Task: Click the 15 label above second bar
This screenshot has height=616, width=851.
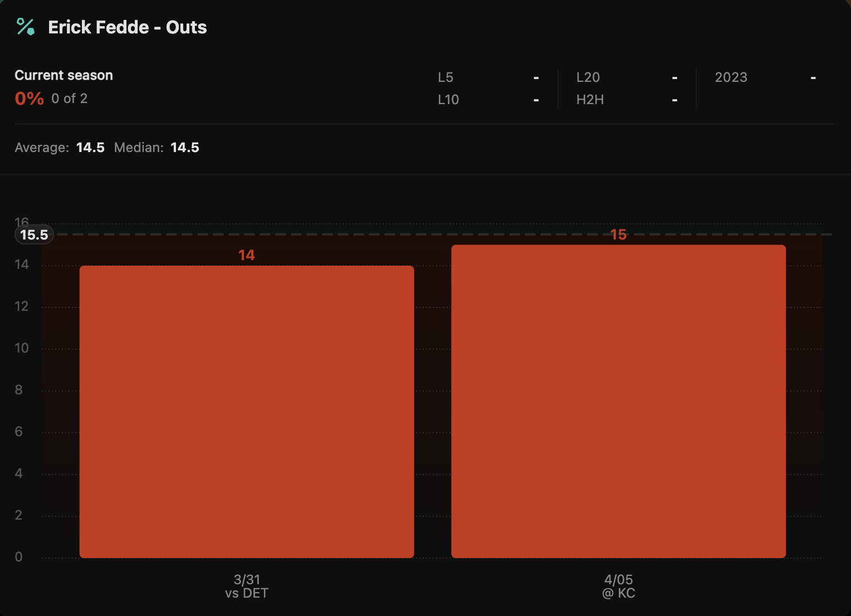Action: [x=618, y=234]
